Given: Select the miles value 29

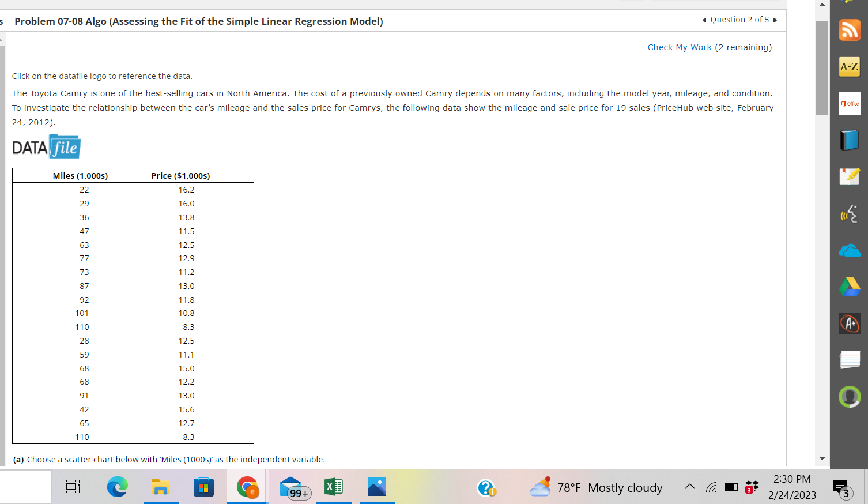Looking at the screenshot, I should pos(84,204).
